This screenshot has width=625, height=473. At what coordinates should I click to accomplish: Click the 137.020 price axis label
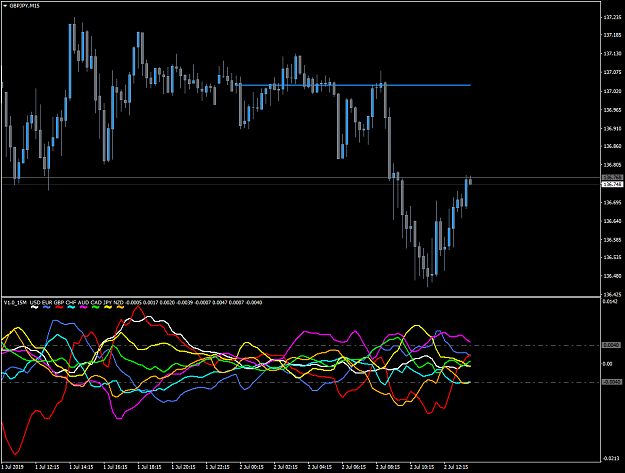[613, 91]
